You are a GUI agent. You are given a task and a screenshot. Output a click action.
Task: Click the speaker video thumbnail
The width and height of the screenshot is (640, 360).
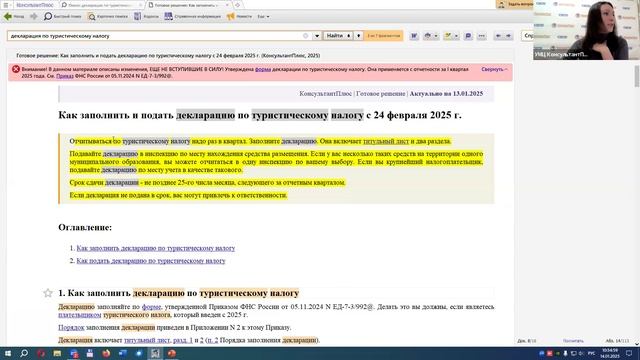[586, 30]
